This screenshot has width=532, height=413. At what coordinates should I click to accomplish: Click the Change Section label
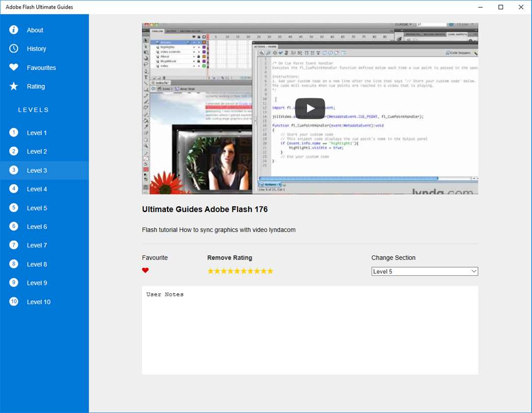[x=393, y=258]
